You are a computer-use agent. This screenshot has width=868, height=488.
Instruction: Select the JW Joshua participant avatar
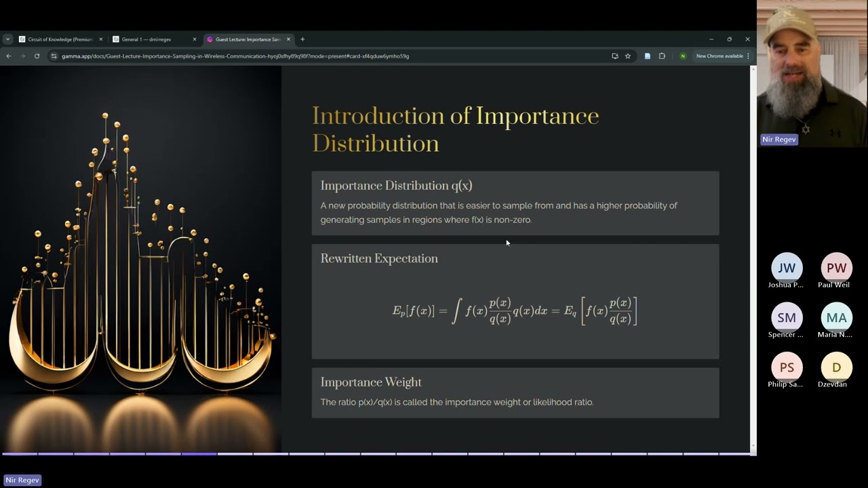787,268
